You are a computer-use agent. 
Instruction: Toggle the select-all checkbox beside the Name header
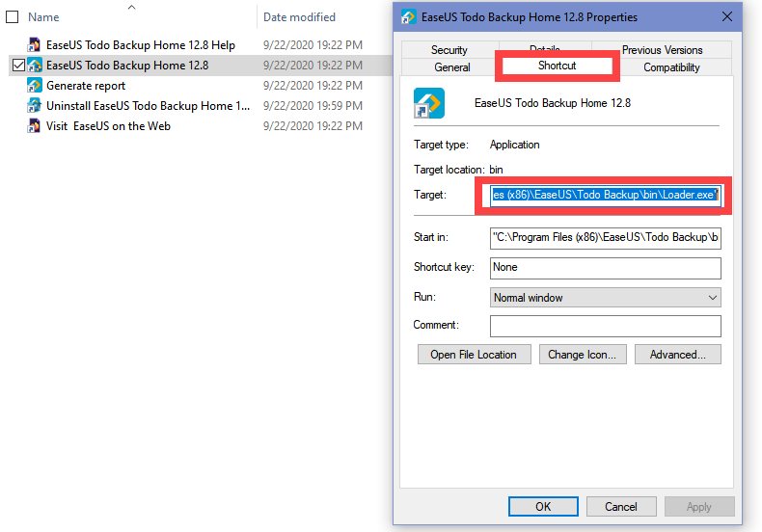(x=13, y=17)
